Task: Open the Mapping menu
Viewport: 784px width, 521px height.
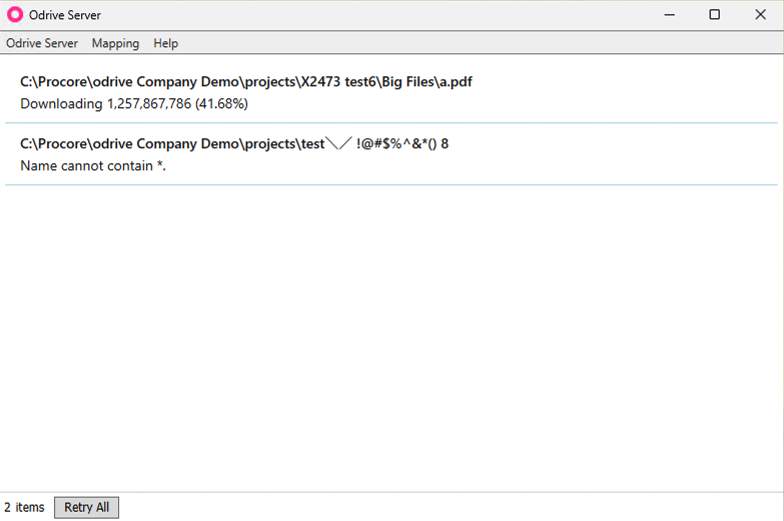Action: [x=115, y=43]
